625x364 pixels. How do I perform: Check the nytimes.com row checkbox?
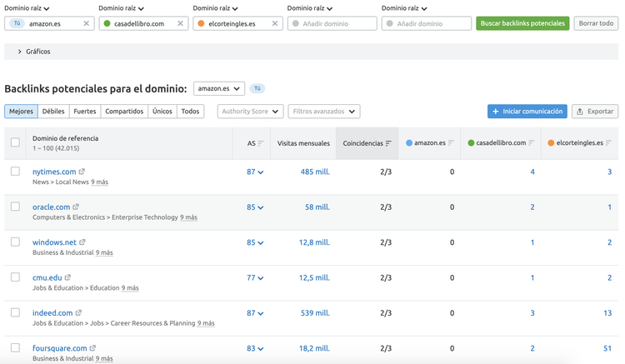[15, 172]
